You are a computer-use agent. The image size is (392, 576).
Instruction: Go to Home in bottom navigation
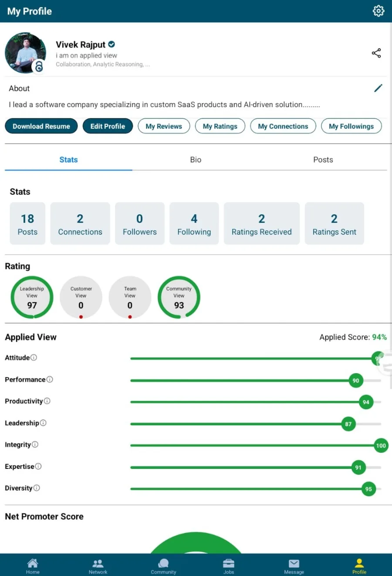tap(33, 566)
